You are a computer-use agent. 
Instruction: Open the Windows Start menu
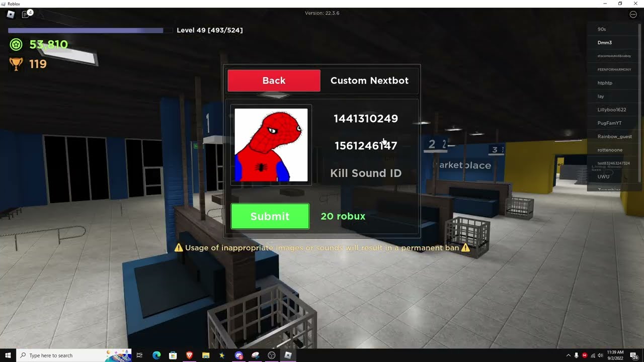(x=8, y=355)
